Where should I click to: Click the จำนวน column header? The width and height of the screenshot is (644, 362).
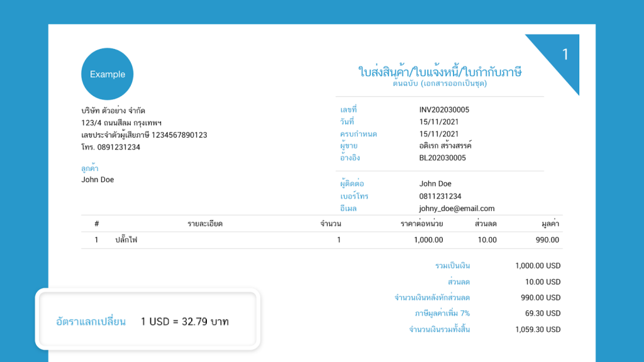(330, 224)
